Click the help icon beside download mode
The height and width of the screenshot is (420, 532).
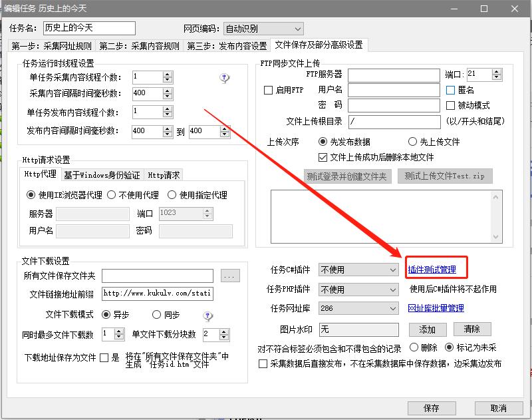(x=207, y=316)
